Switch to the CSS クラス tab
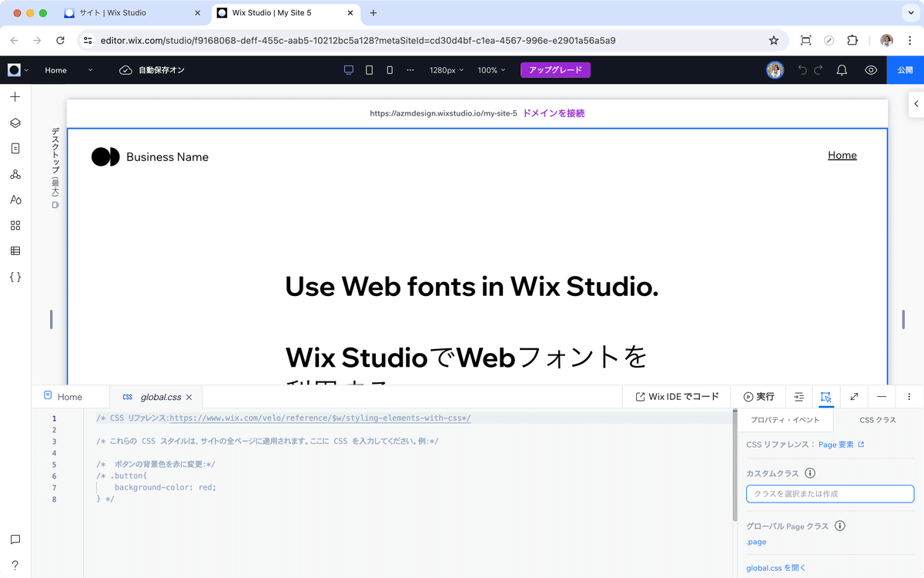The width and height of the screenshot is (924, 578). coord(878,420)
